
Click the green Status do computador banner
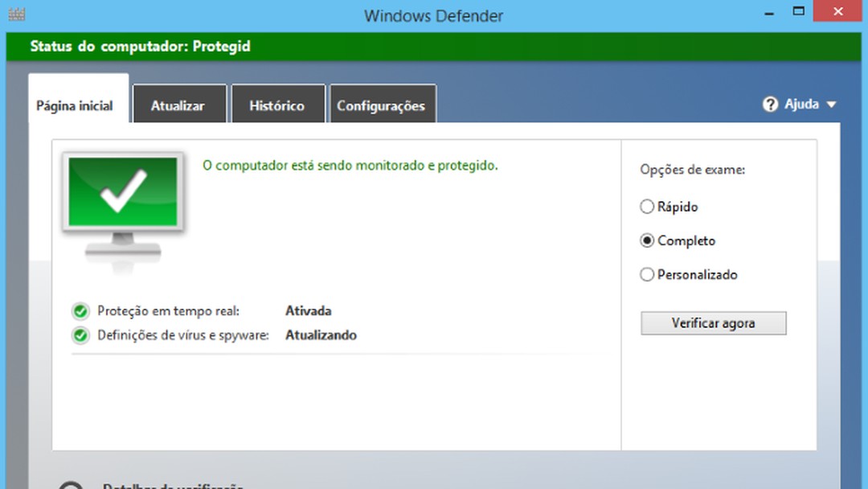coord(434,47)
